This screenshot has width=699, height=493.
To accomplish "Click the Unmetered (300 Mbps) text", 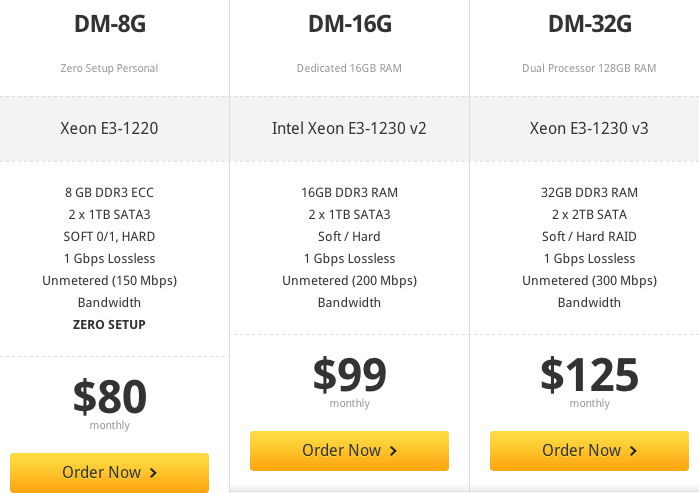I will [x=589, y=280].
